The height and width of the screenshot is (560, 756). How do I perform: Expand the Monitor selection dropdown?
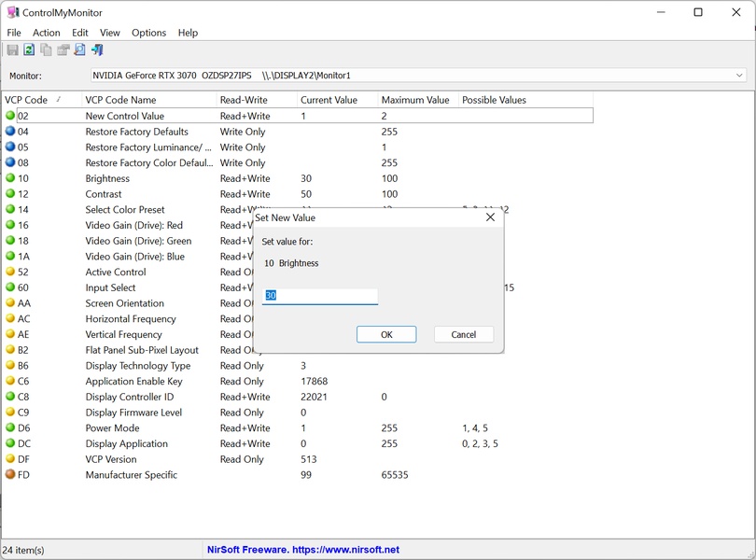pos(739,76)
